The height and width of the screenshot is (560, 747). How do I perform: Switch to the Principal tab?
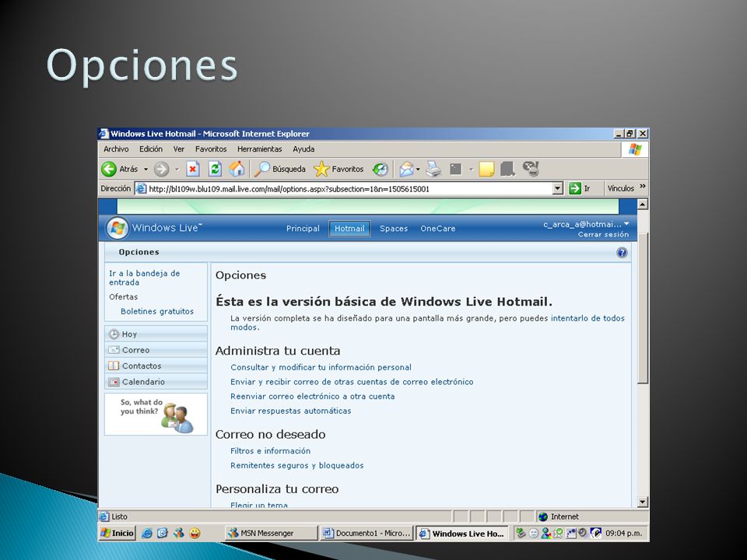(x=303, y=229)
